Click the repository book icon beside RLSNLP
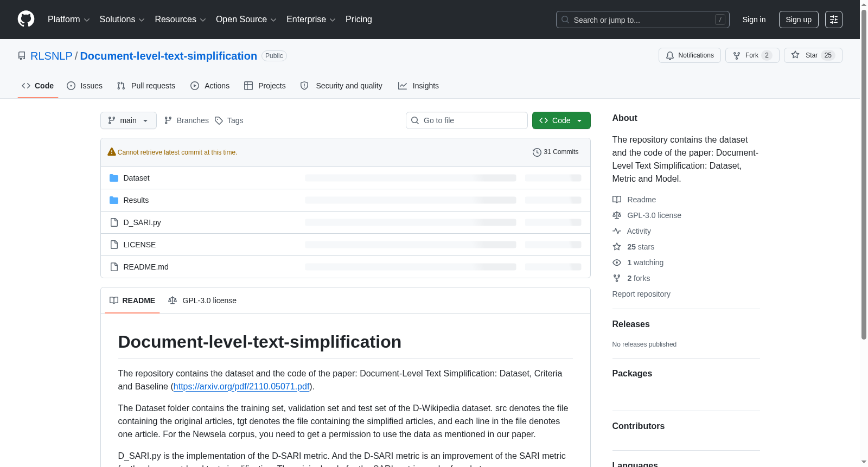This screenshot has height=467, width=868. click(22, 56)
